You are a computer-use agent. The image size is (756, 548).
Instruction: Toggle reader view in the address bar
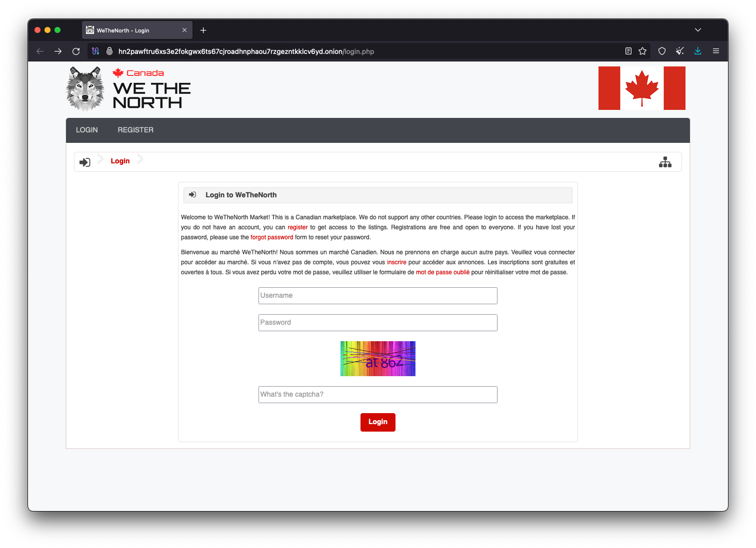pos(628,51)
